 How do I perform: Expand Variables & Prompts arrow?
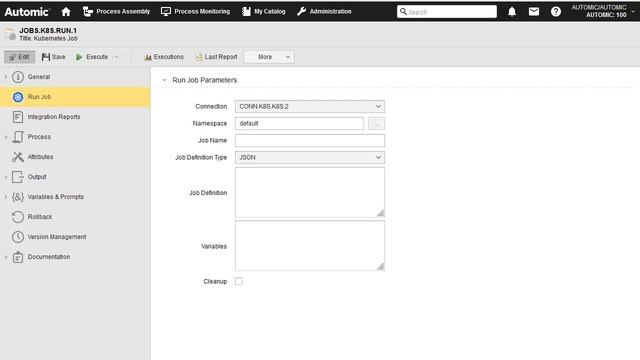click(6, 197)
